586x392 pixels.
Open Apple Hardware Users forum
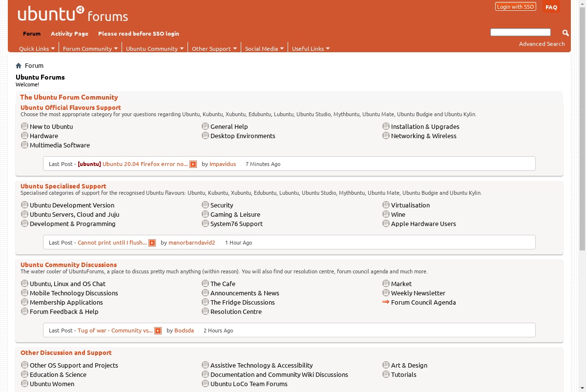[423, 224]
